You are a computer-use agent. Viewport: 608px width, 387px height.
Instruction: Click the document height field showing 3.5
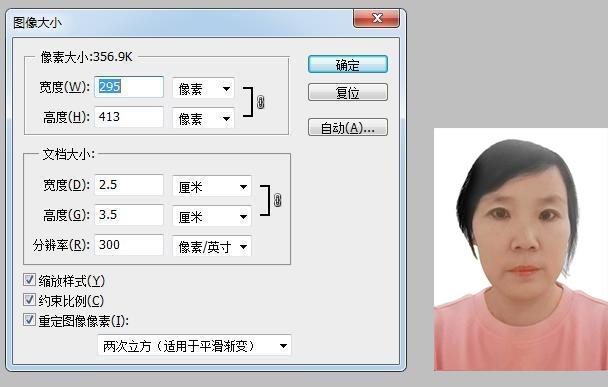tap(129, 215)
